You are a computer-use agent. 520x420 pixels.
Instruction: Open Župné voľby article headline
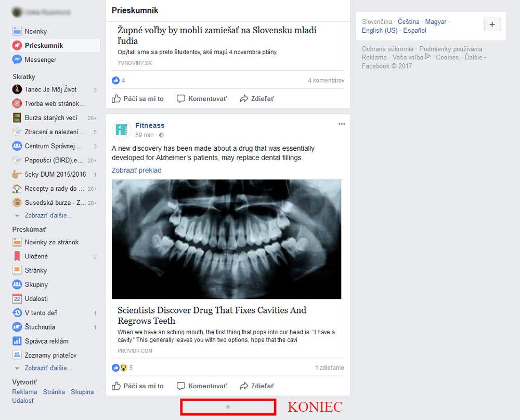[217, 35]
